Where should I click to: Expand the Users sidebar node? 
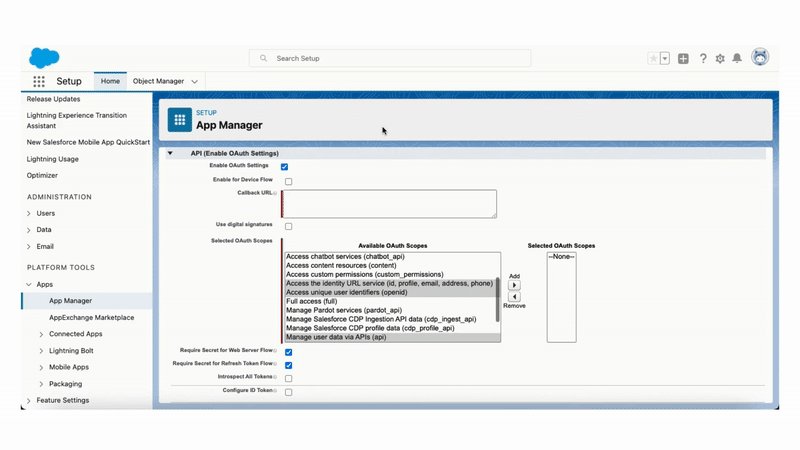coord(29,214)
